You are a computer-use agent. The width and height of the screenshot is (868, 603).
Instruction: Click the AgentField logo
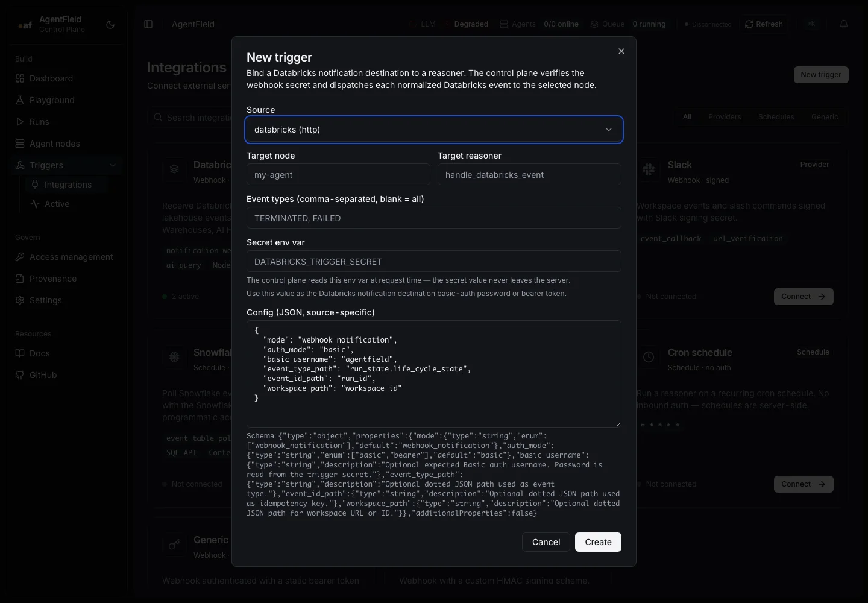click(25, 25)
